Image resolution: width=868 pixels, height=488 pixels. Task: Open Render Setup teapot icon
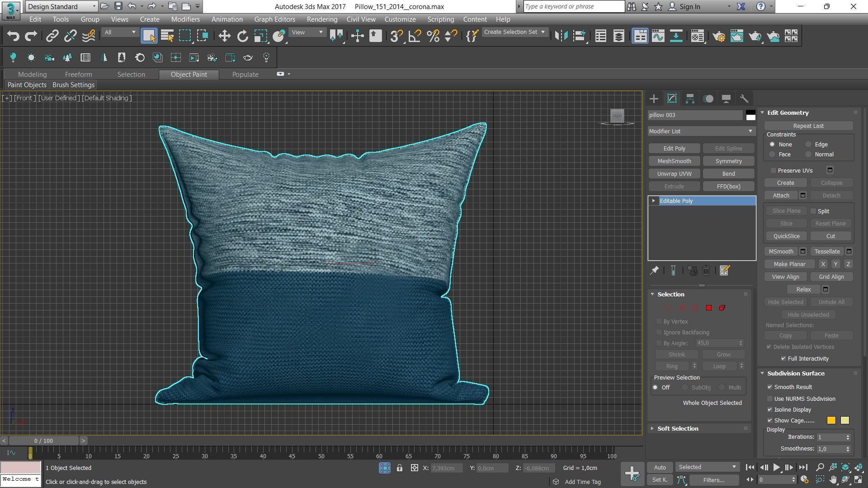tap(719, 36)
